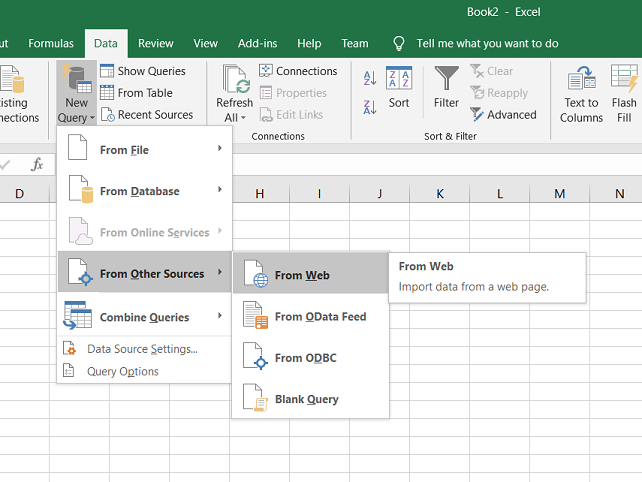Expand the From Database submenu
The height and width of the screenshot is (482, 642).
145,190
